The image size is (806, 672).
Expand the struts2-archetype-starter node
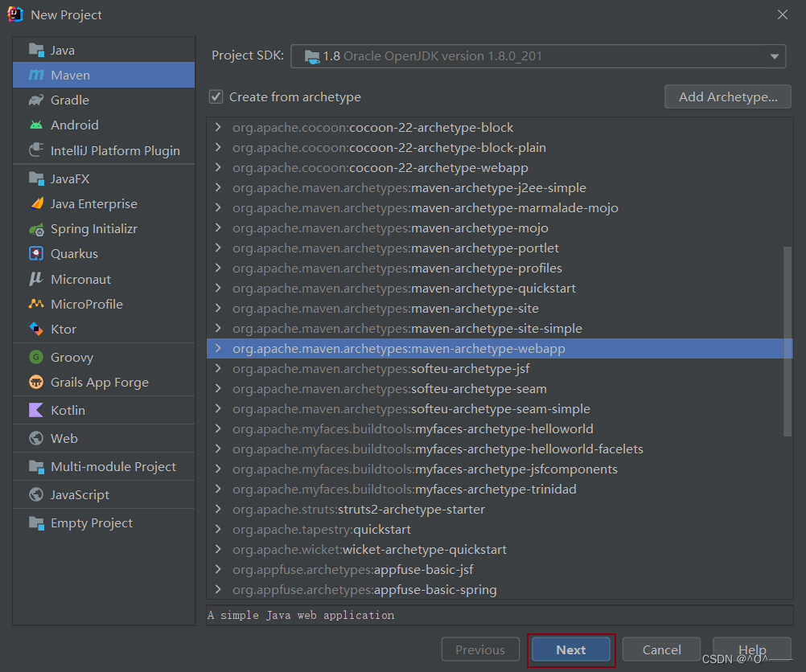[x=218, y=509]
